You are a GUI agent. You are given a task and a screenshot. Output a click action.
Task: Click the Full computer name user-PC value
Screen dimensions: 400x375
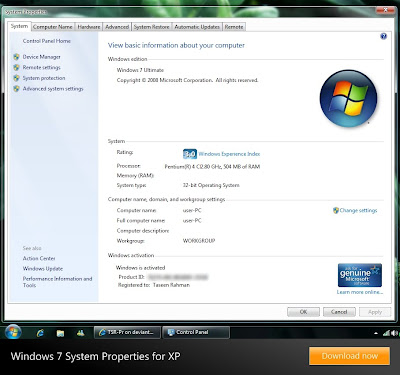click(192, 221)
